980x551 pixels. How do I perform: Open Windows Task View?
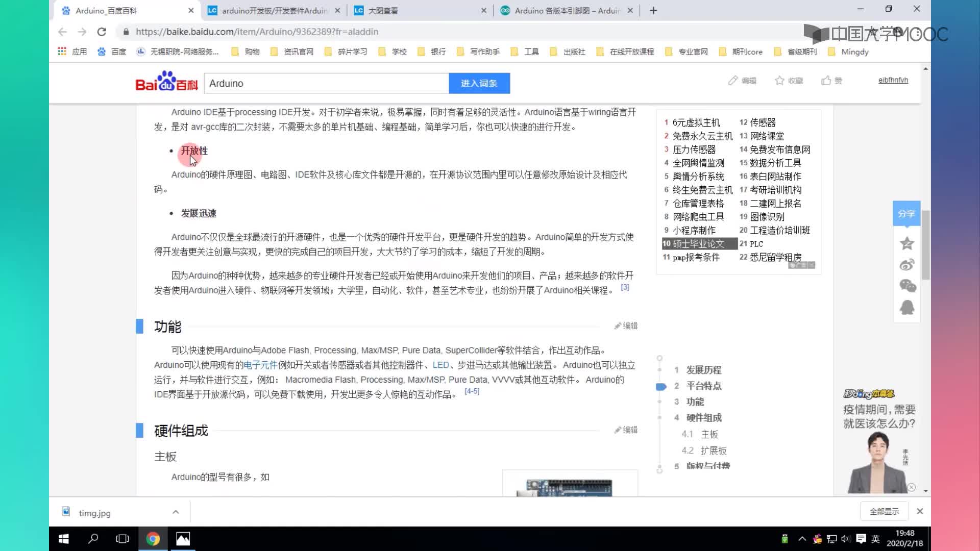(x=122, y=539)
